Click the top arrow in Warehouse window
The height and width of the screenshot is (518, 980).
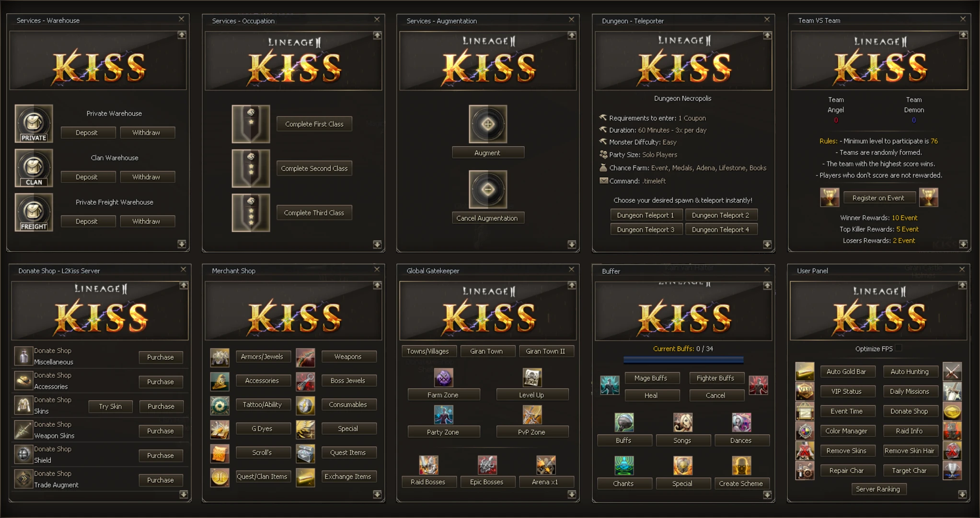tap(182, 35)
